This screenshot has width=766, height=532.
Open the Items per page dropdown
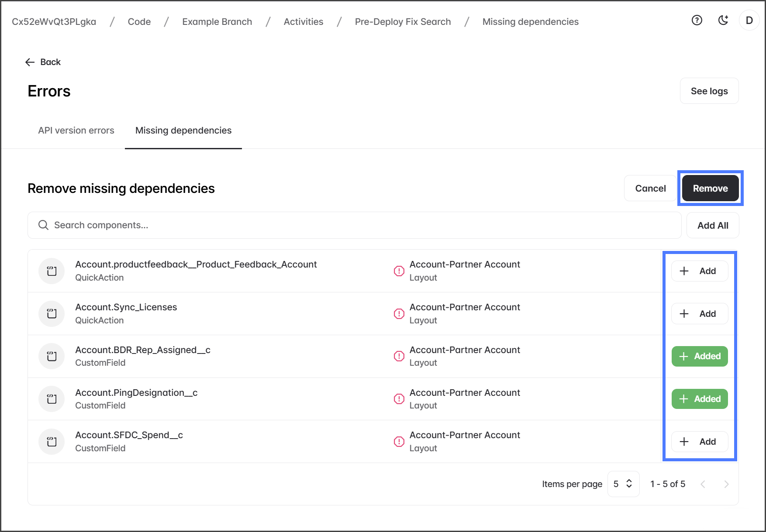coord(623,484)
